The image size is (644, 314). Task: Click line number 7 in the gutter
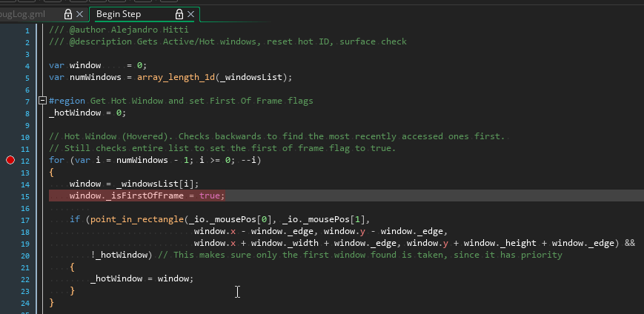[x=27, y=101]
